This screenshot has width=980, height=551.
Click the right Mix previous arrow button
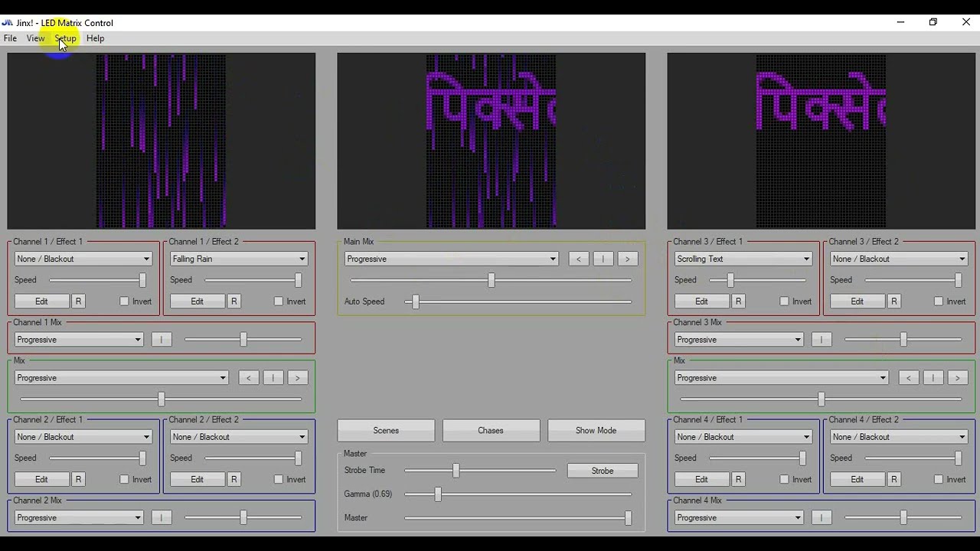[x=909, y=378]
